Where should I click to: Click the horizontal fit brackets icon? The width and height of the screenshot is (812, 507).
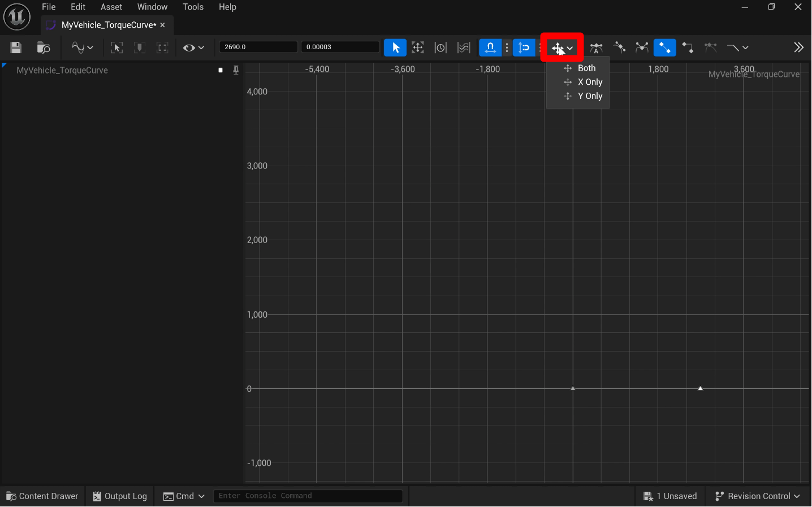pos(162,47)
